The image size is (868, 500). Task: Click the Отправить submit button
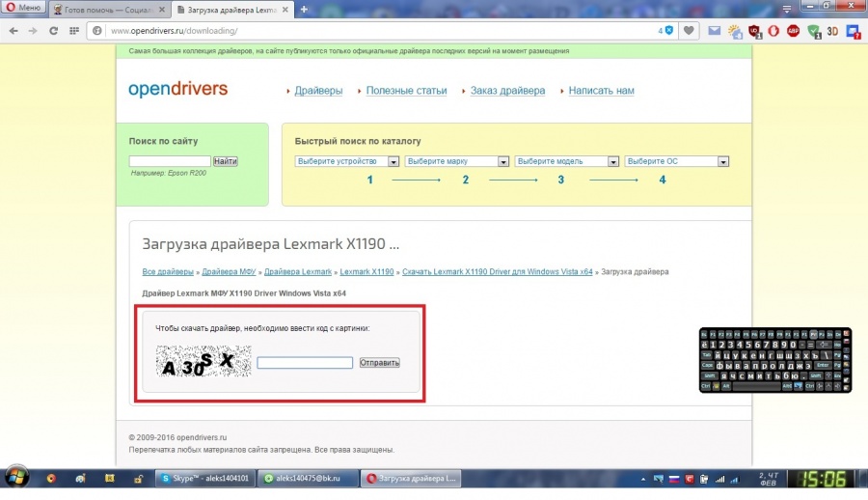[x=379, y=363]
